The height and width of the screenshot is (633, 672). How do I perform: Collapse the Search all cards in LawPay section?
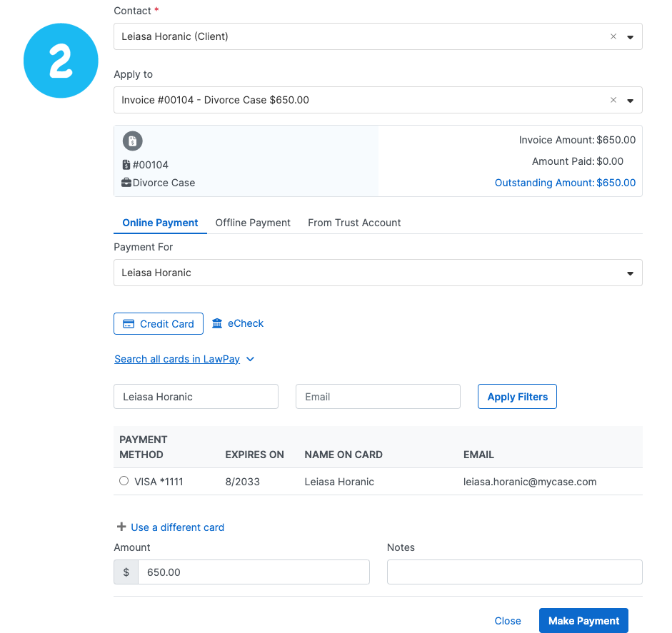tap(249, 359)
